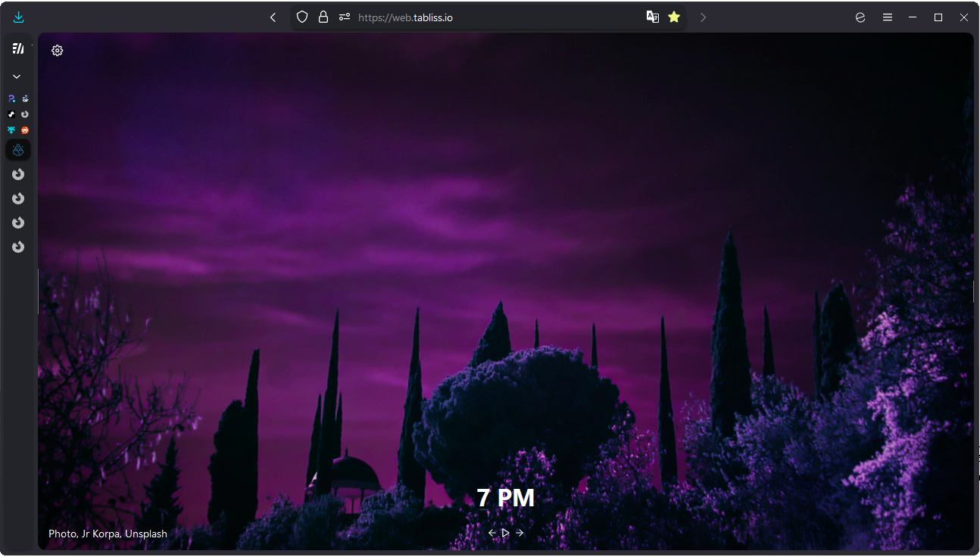980x557 pixels.
Task: Open the site permissions icon
Action: tap(345, 17)
